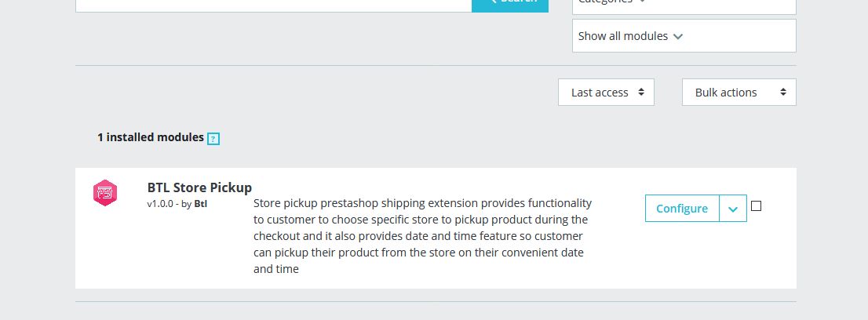The height and width of the screenshot is (320, 868).
Task: Open the Categories filter dropdown
Action: 684,5
